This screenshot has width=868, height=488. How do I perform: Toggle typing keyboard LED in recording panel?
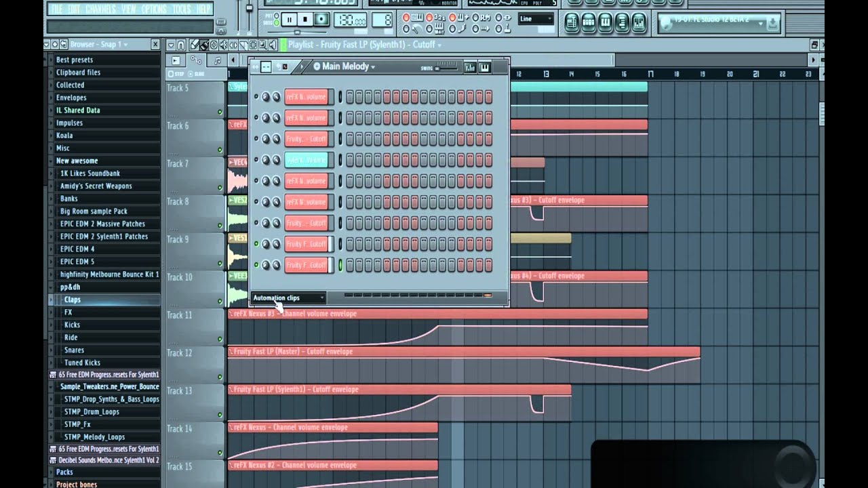tap(406, 18)
